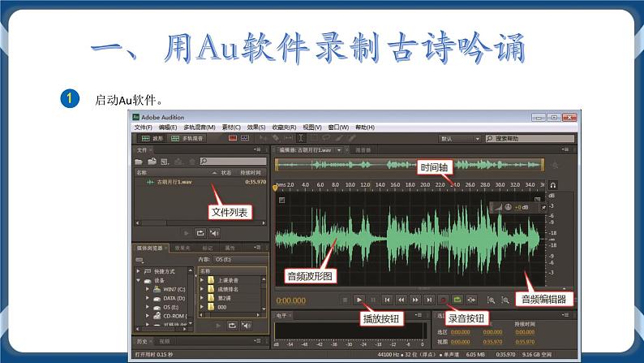Toggle the red spectral frequency display icon
Viewport: 644px width, 363px height.
coord(233,138)
